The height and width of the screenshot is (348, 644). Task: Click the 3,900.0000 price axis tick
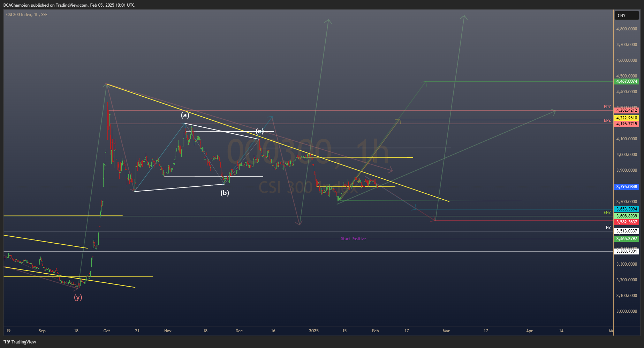627,170
